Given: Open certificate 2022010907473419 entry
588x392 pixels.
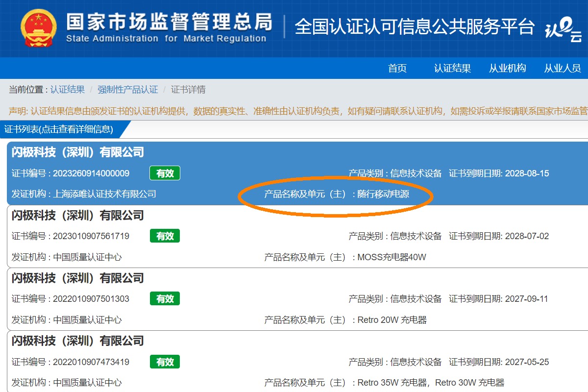Looking at the screenshot, I should 297,362.
